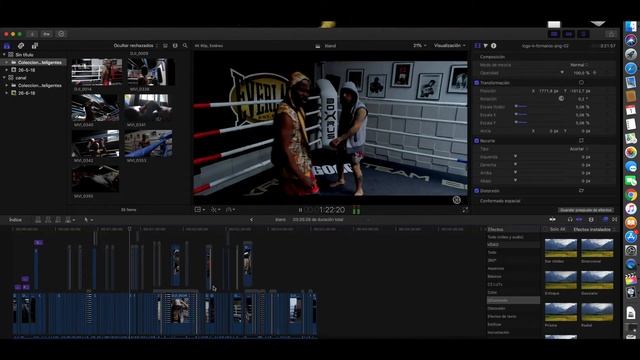Toggle the Distorsión checkbox
Screen dimensions: 640x360
(476, 191)
